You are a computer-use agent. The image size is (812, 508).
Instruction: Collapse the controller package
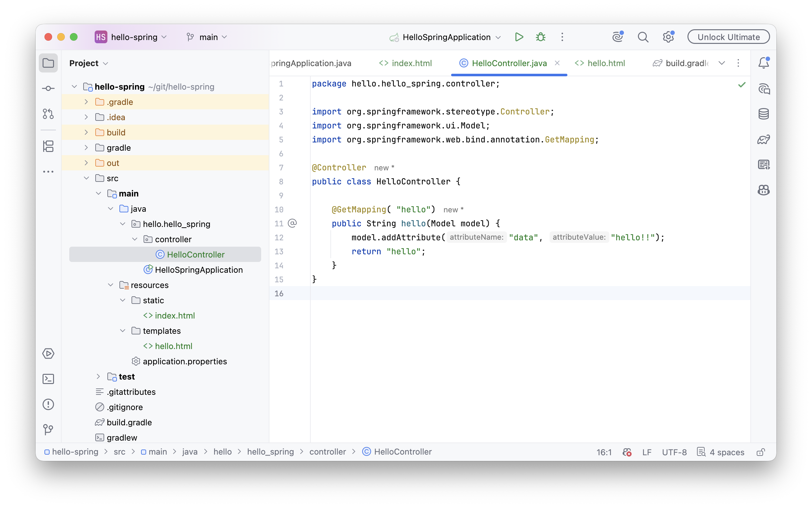pyautogui.click(x=135, y=239)
